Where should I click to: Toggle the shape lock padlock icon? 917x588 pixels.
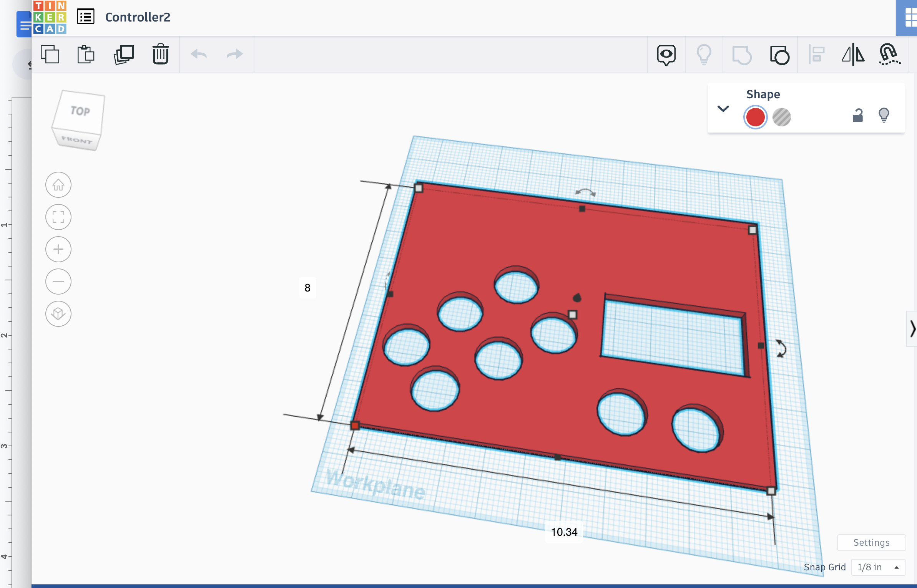click(858, 115)
